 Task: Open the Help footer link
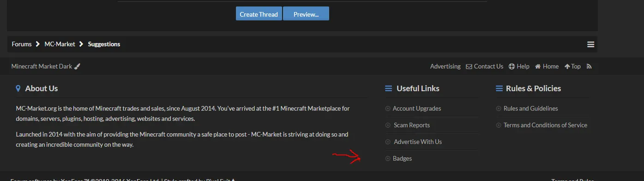click(x=523, y=66)
